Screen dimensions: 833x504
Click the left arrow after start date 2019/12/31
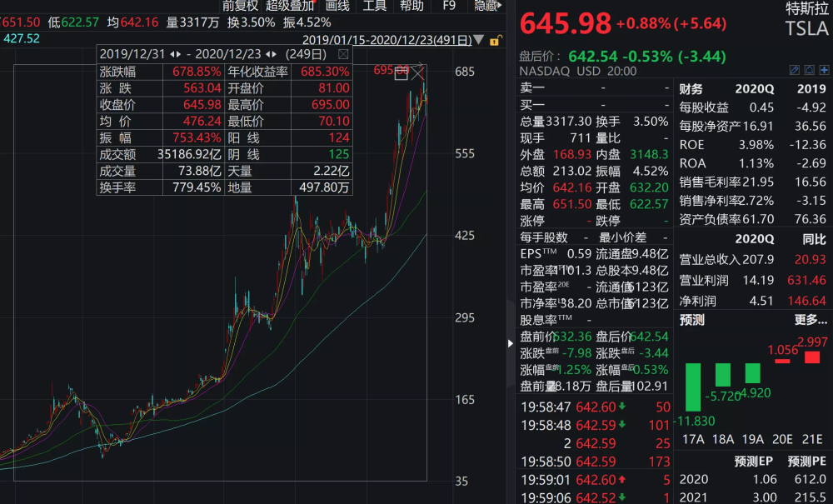pyautogui.click(x=172, y=54)
